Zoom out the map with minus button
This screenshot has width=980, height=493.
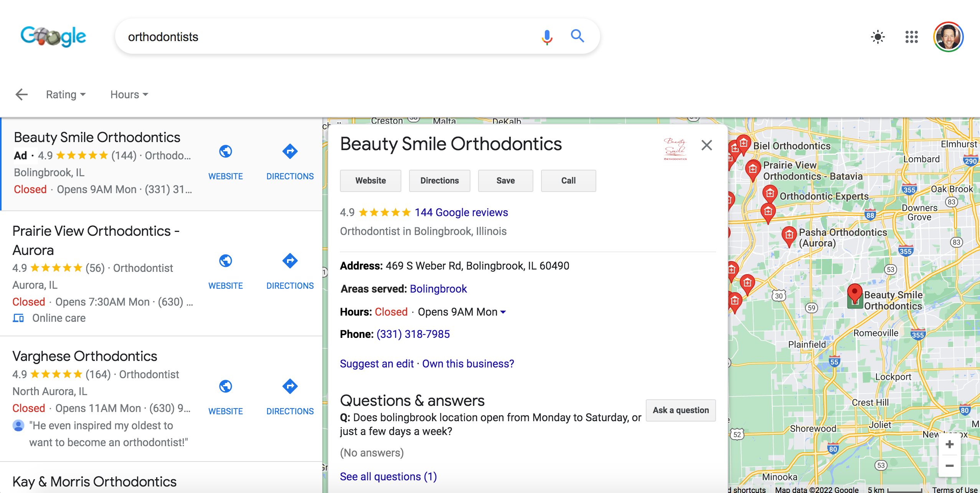[949, 466]
